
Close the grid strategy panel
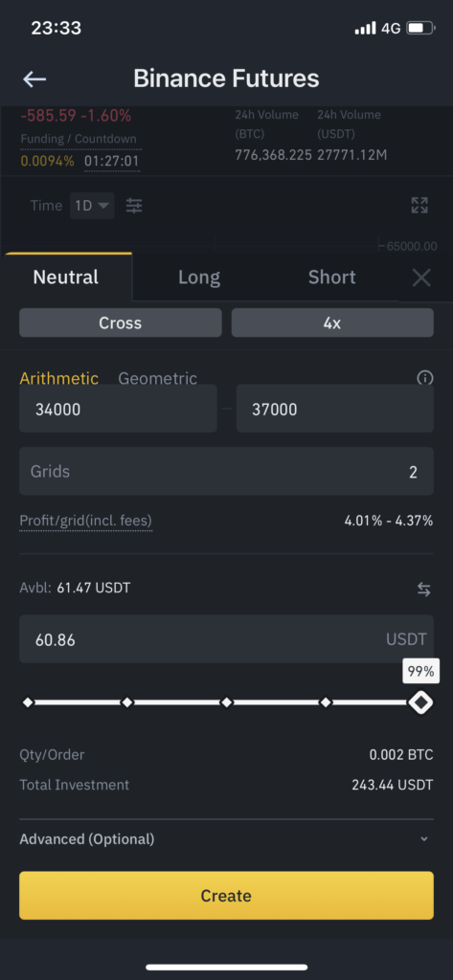coord(421,278)
